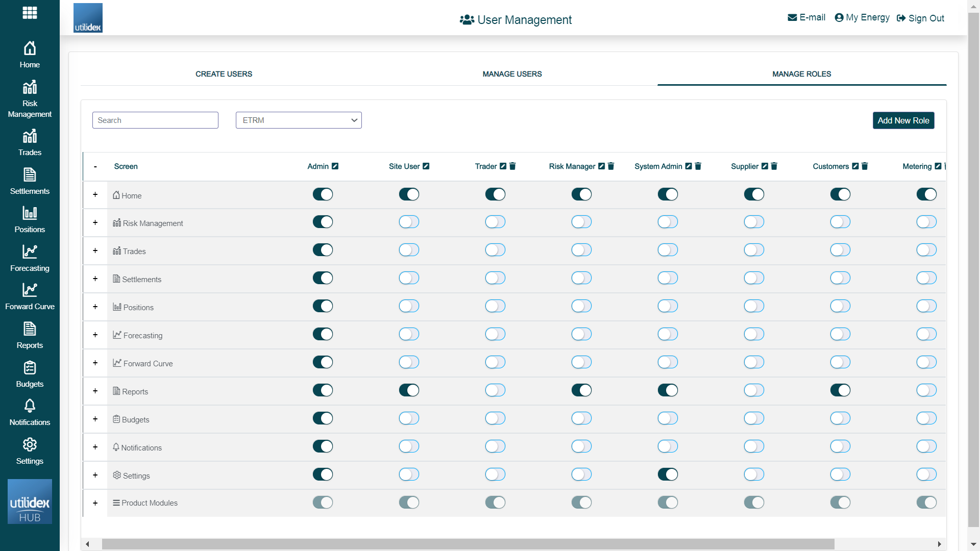Image resolution: width=980 pixels, height=551 pixels.
Task: Switch to Create Users tab
Action: click(224, 74)
